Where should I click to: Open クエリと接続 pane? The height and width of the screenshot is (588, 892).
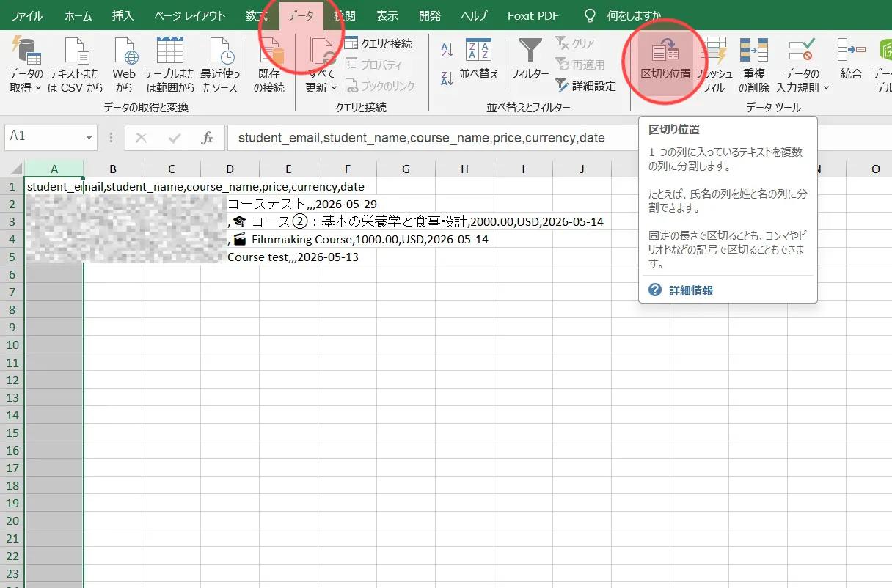click(x=379, y=43)
